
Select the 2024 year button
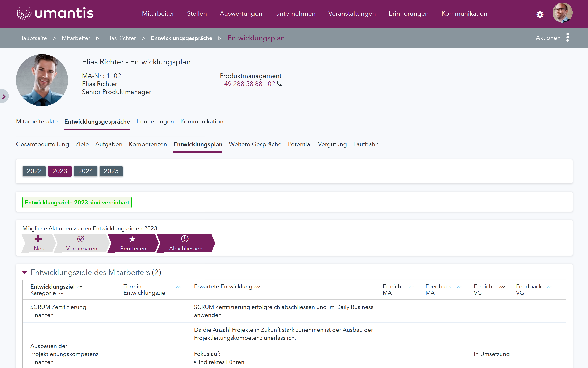pyautogui.click(x=85, y=171)
